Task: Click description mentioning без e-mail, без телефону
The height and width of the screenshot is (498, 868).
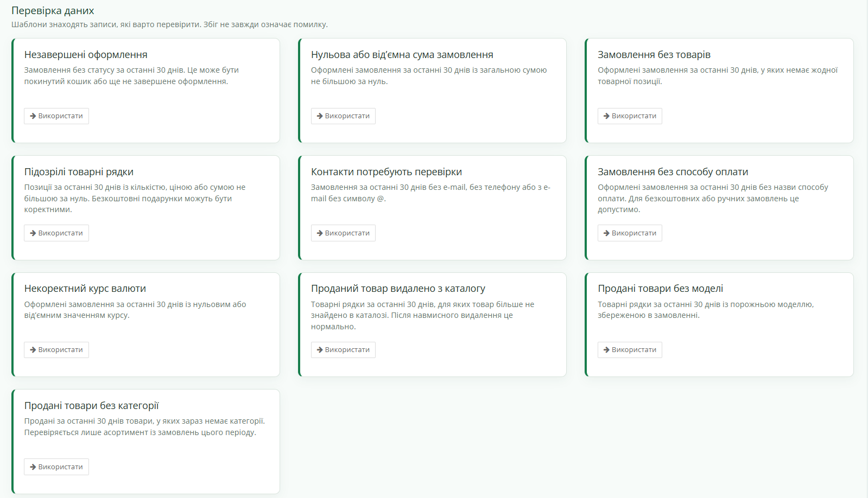Action: pyautogui.click(x=430, y=193)
